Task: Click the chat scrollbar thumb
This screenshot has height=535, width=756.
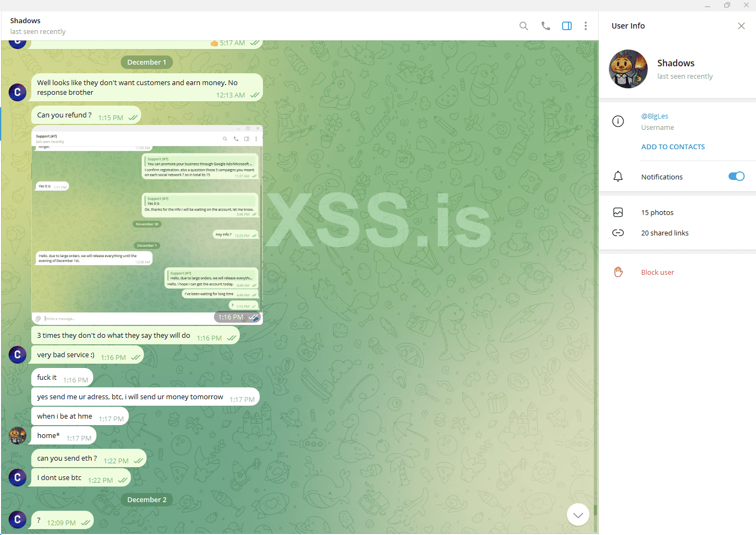Action: point(595,511)
